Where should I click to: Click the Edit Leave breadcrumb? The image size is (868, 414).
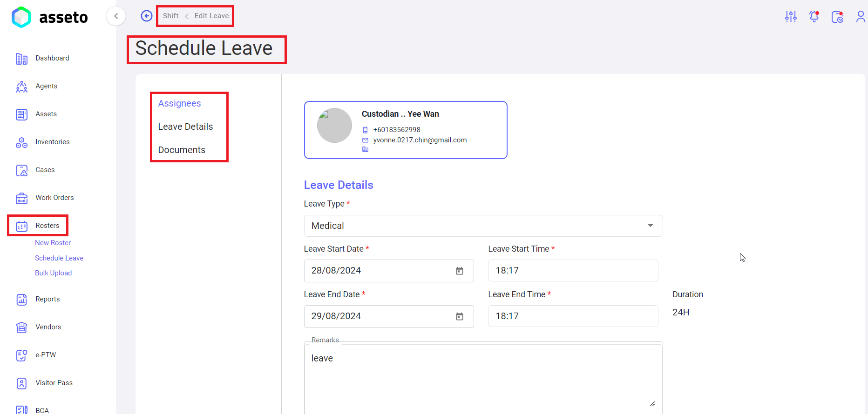tap(211, 16)
